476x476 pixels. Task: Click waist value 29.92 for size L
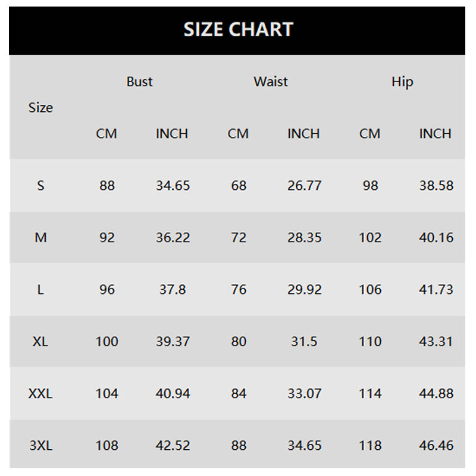pos(304,290)
